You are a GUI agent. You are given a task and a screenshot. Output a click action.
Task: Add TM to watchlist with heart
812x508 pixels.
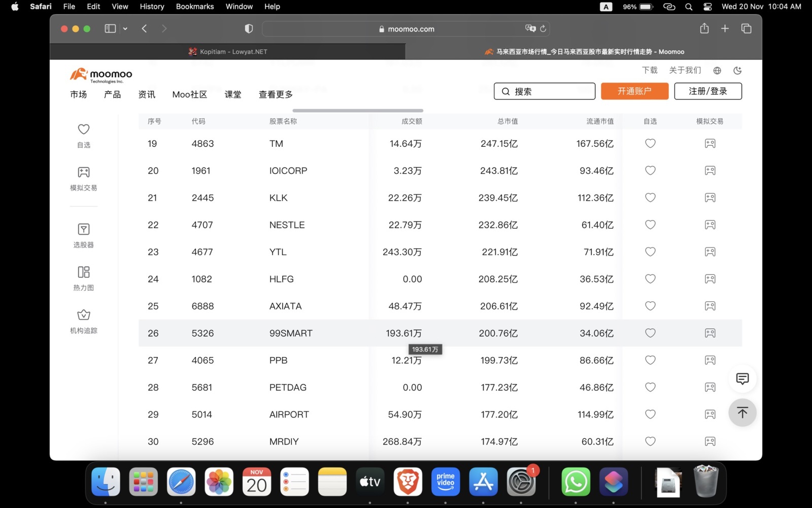(650, 144)
